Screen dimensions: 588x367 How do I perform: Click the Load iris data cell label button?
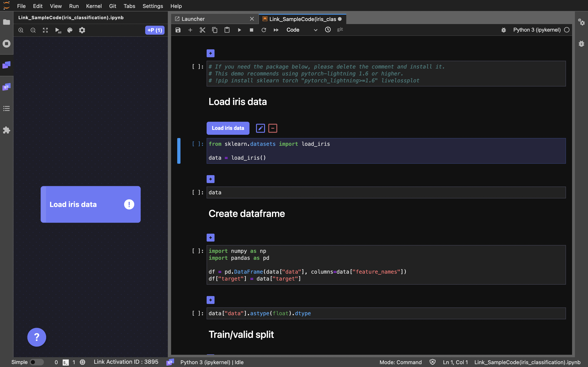228,128
